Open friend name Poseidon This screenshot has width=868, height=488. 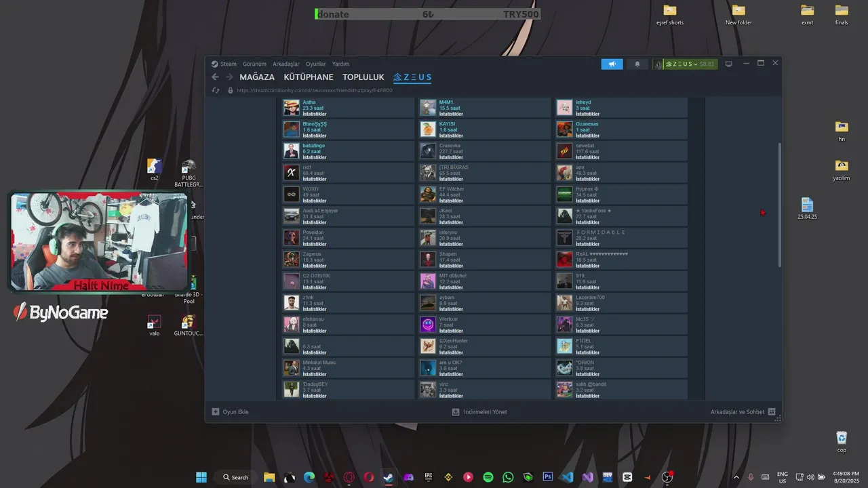click(313, 232)
